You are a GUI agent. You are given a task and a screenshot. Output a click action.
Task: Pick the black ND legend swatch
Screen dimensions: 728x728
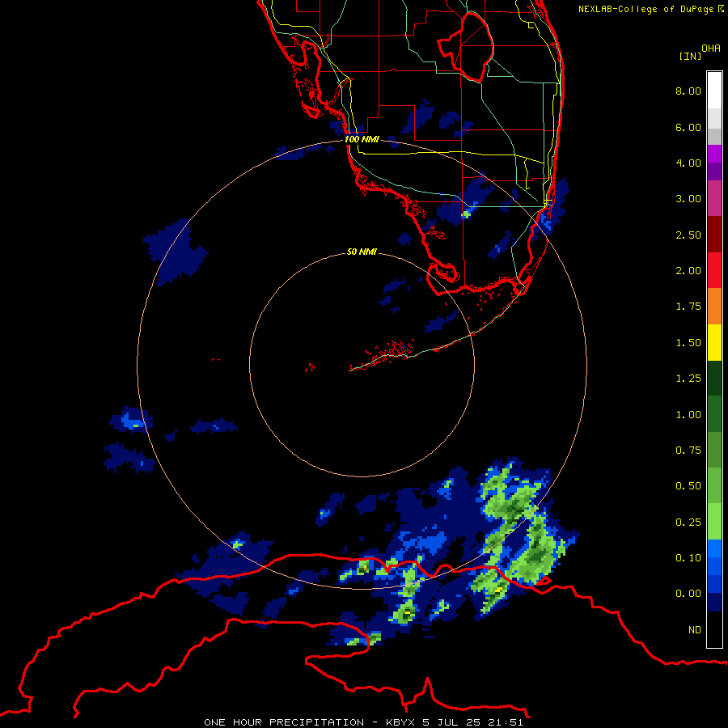tap(714, 629)
